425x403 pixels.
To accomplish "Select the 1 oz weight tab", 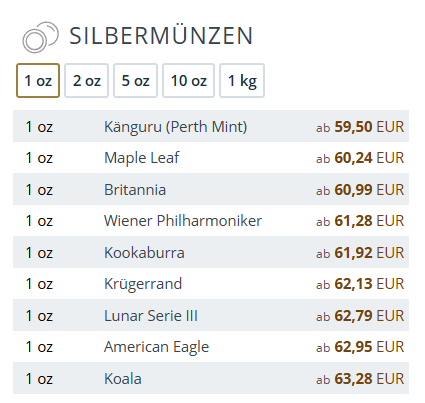I will tap(38, 81).
